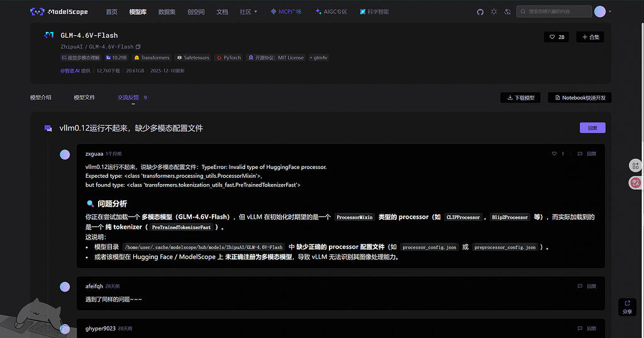
Task: Focus the header search input field
Action: 553,11
